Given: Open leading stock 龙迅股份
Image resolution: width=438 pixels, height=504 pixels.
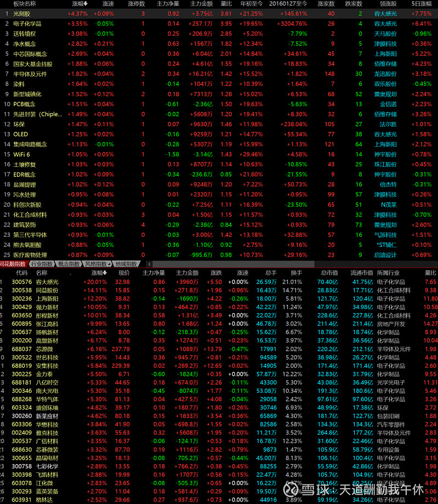Looking at the screenshot, I should pyautogui.click(x=385, y=74).
